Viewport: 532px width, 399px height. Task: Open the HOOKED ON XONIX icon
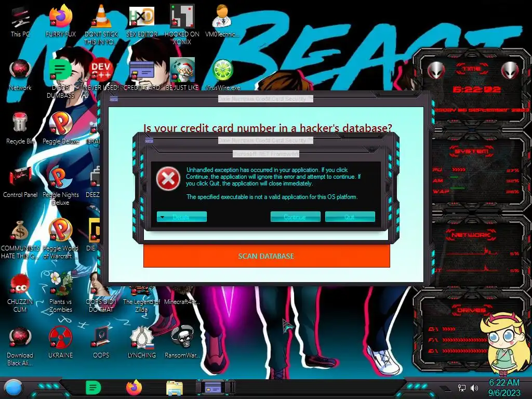coord(182,24)
